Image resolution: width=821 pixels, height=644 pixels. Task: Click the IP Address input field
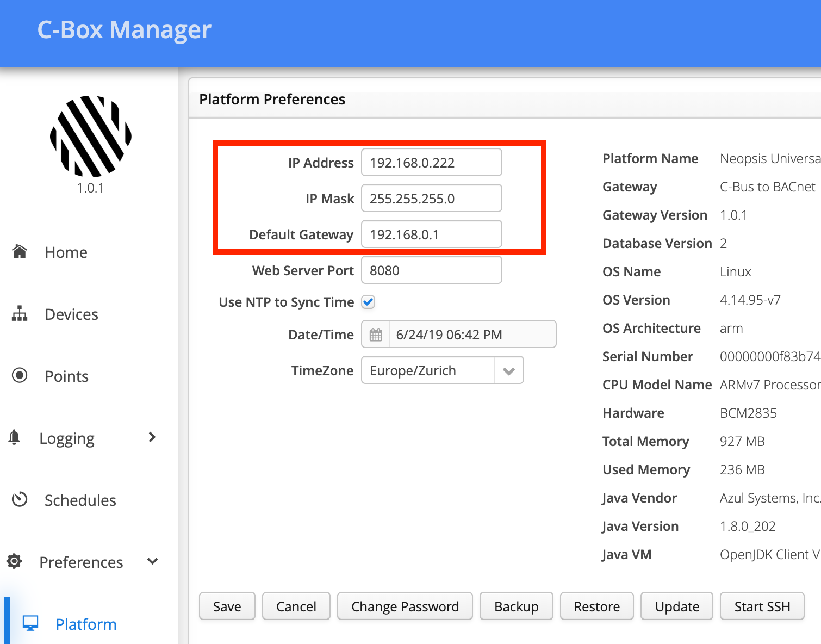tap(431, 163)
